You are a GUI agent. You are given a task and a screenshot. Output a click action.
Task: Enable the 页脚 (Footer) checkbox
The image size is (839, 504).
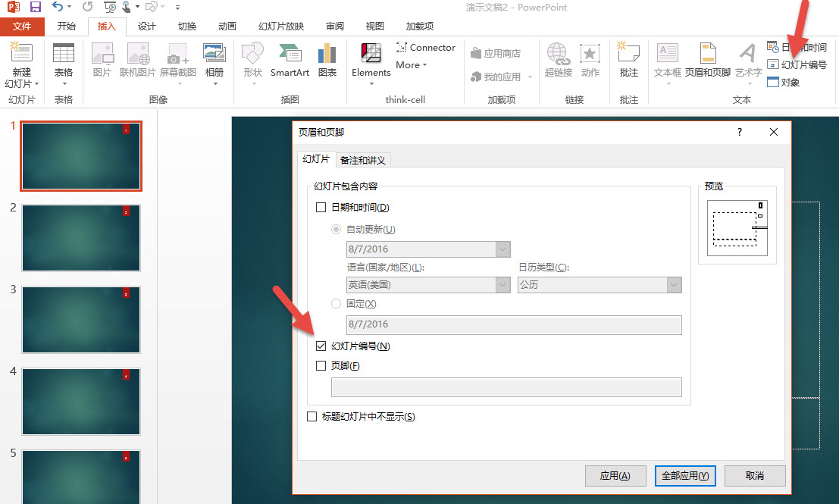321,365
